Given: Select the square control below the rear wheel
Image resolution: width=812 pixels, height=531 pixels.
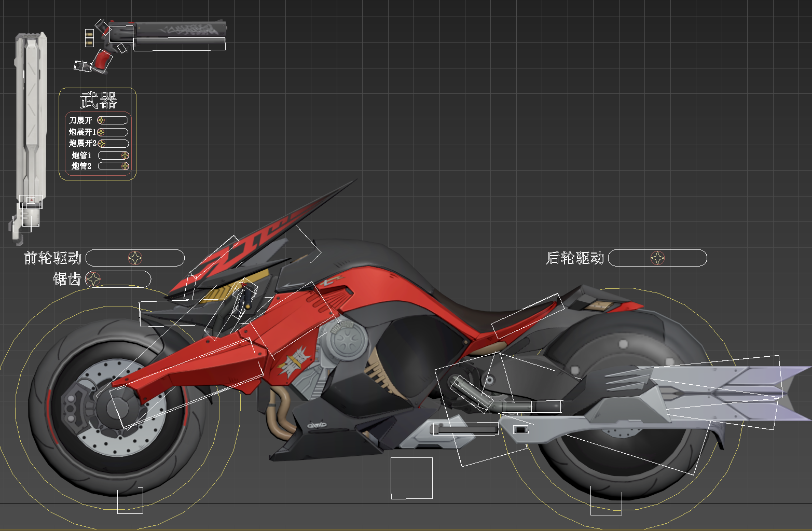Looking at the screenshot, I should (606, 500).
